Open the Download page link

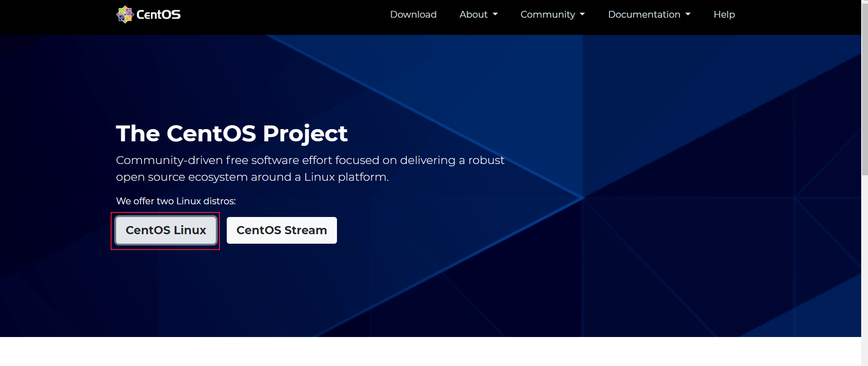coord(413,14)
